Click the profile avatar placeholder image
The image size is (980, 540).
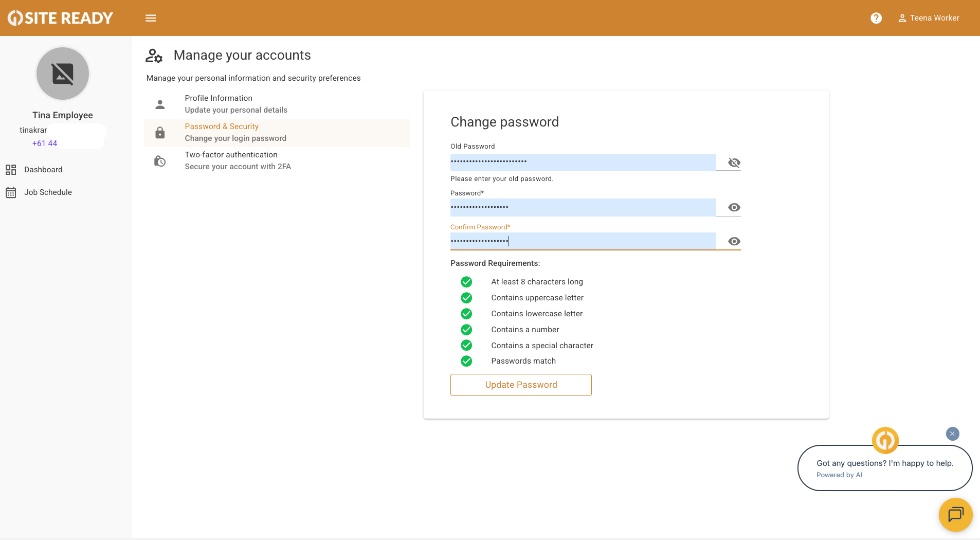[x=63, y=74]
